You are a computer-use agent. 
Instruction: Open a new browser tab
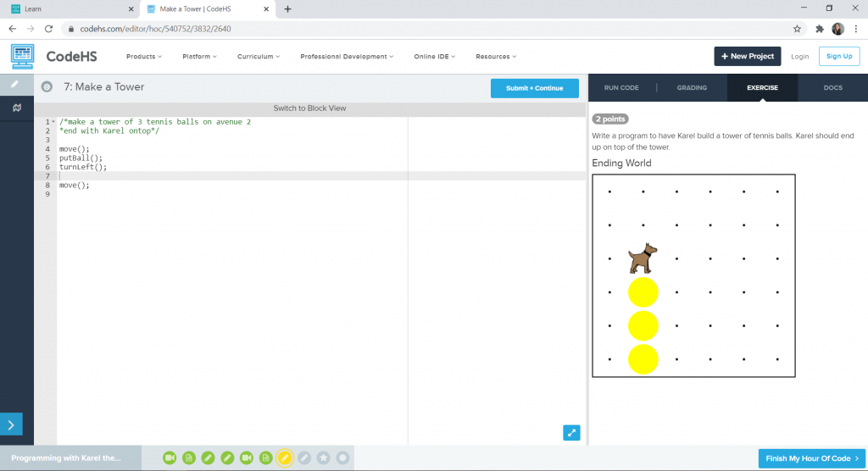coord(288,8)
